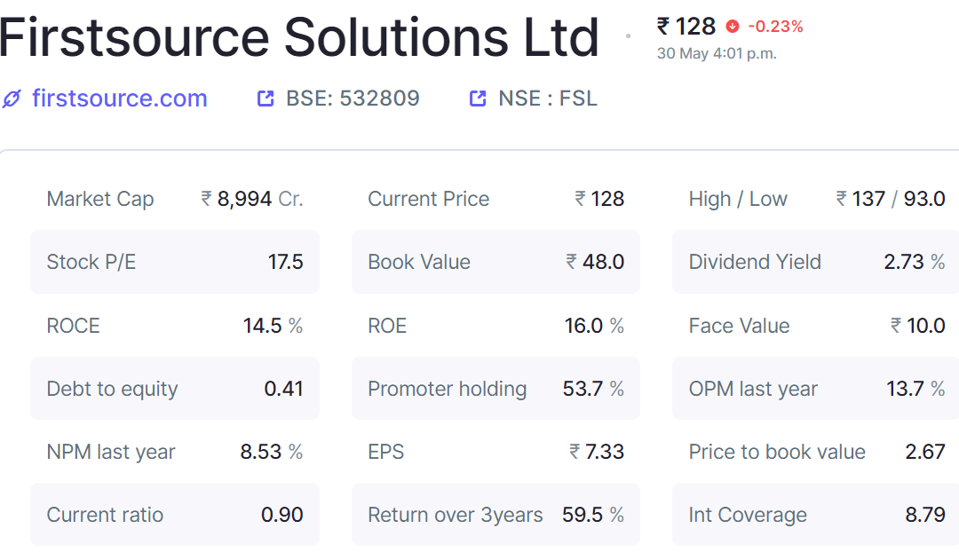Viewport: 959px width, 560px height.
Task: Click the Promoter holding cell
Action: pyautogui.click(x=496, y=388)
